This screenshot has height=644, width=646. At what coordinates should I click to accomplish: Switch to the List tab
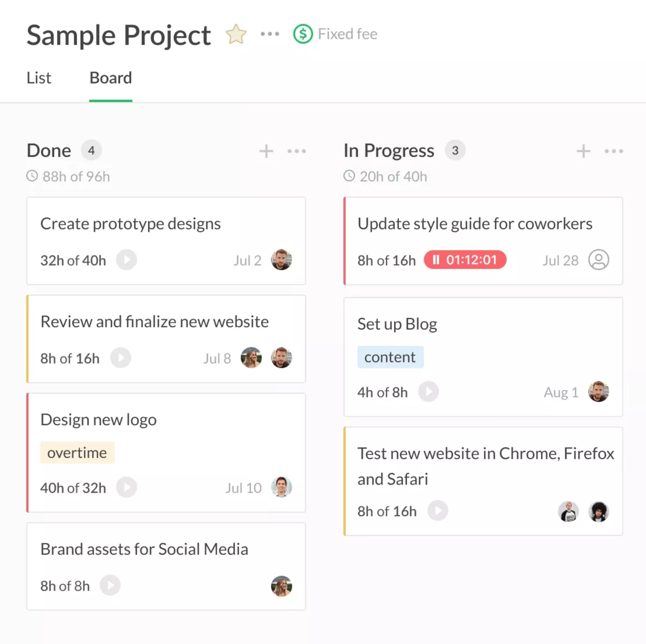[x=39, y=78]
